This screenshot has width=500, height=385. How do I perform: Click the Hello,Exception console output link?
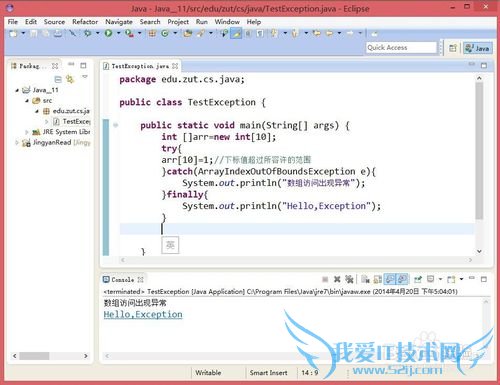coord(143,314)
